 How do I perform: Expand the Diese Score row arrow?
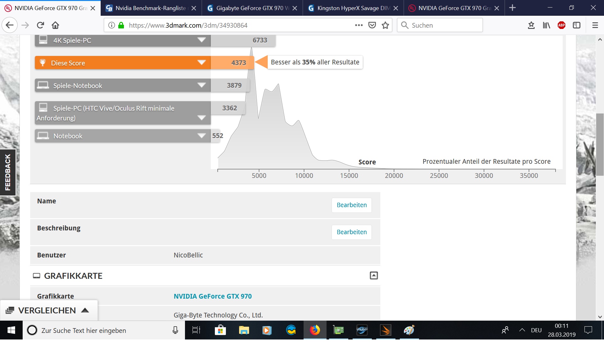tap(201, 63)
